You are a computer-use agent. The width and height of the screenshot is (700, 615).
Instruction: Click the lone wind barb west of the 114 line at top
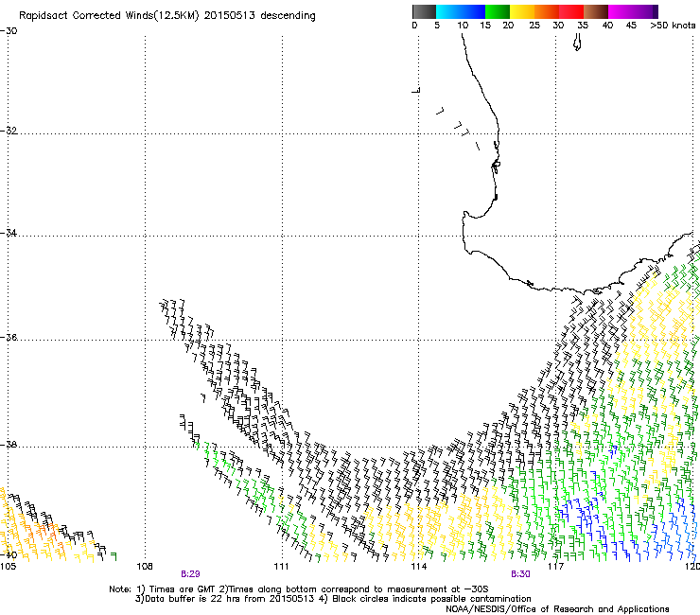[416, 90]
